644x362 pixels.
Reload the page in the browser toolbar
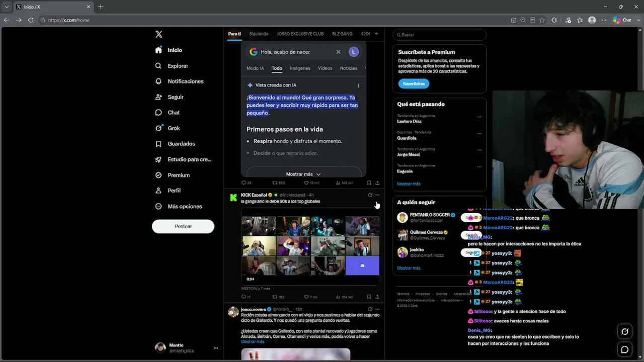31,20
